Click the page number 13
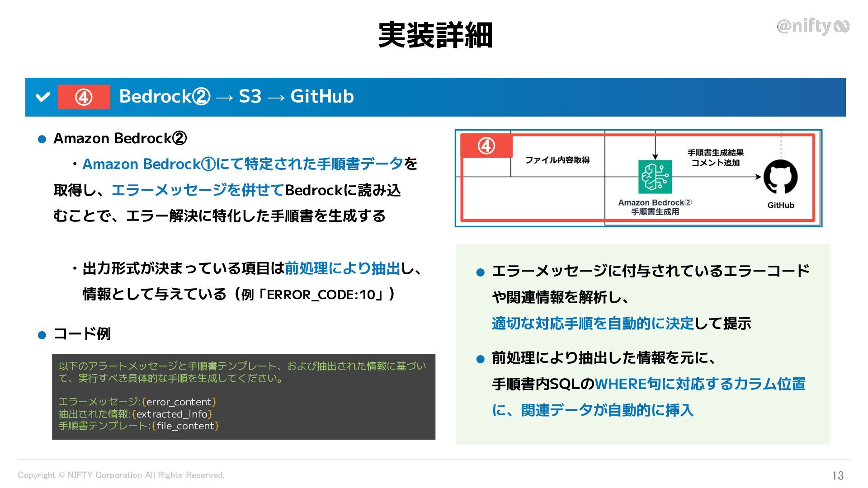 click(837, 475)
